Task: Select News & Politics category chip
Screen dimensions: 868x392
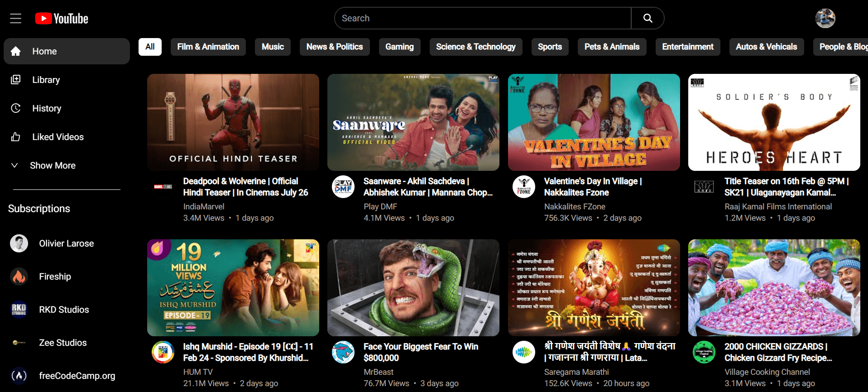Action: (x=335, y=47)
